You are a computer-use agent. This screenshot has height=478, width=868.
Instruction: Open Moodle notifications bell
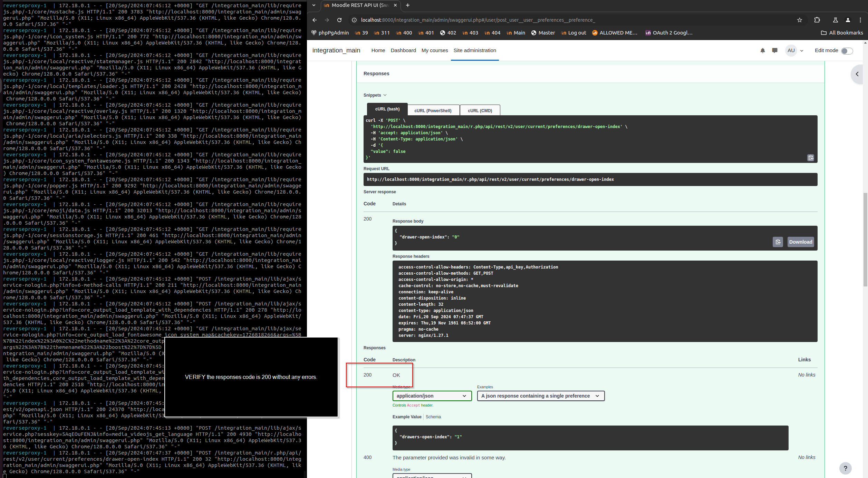763,50
